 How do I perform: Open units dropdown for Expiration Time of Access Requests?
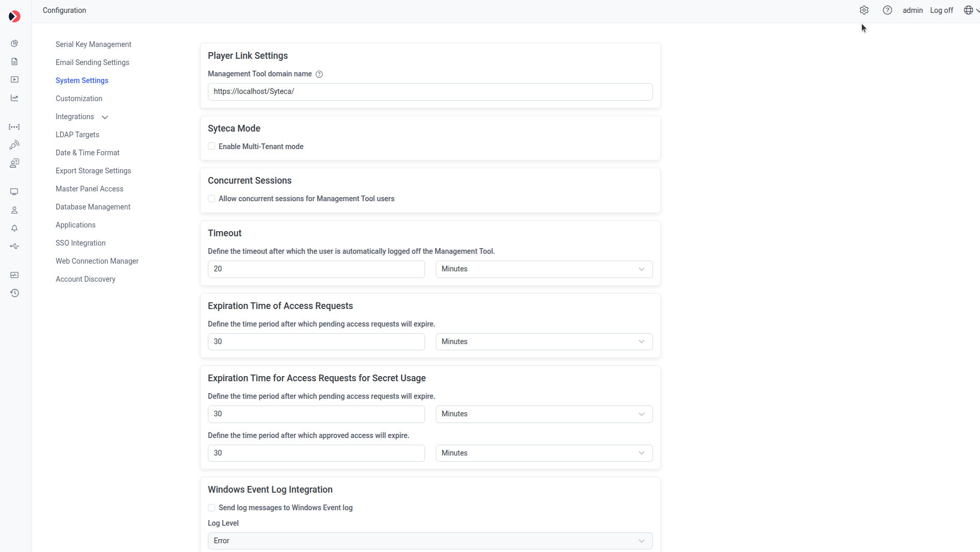pyautogui.click(x=544, y=342)
